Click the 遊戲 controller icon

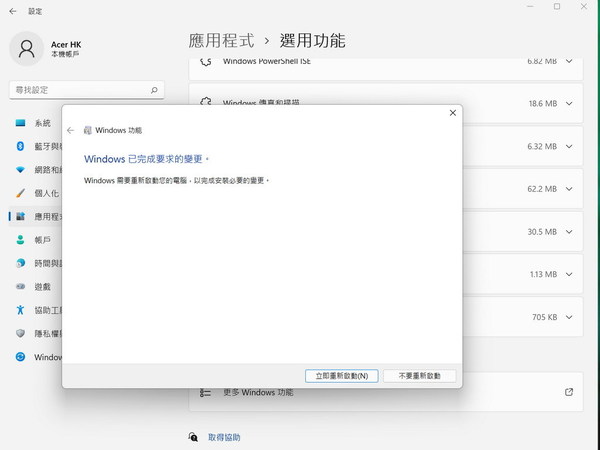[20, 287]
